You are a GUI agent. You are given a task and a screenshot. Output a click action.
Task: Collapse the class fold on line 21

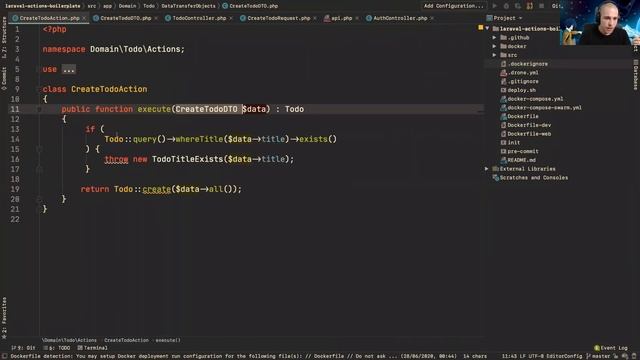[x=39, y=209]
